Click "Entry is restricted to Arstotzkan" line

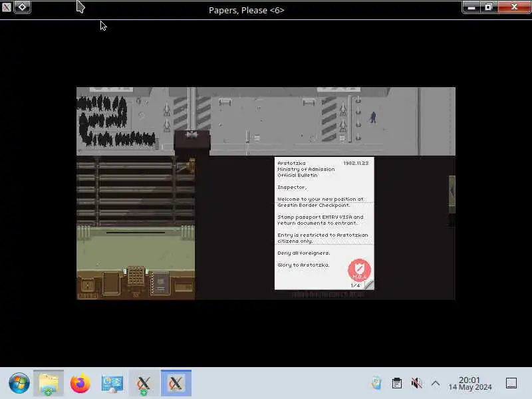323,235
